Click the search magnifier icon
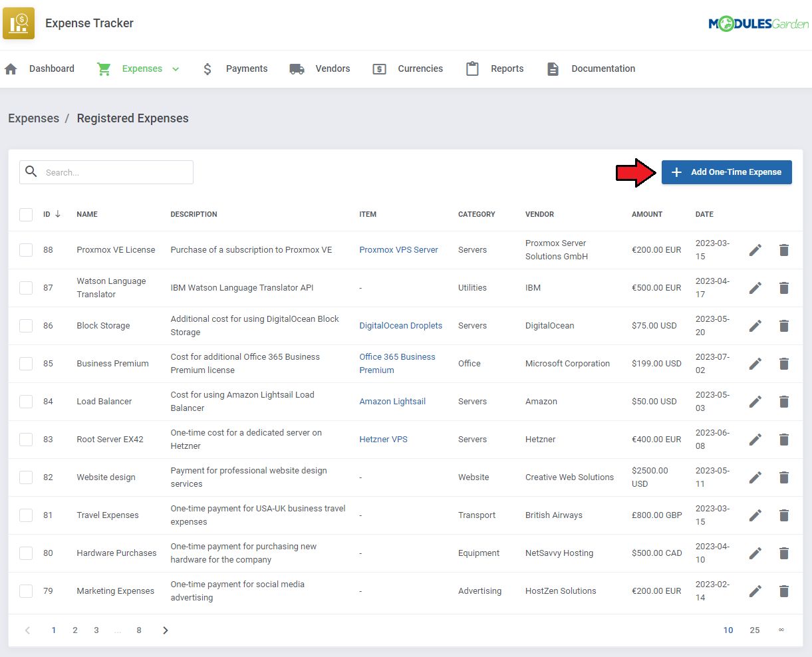Screen dimensions: 812x657 [x=31, y=172]
